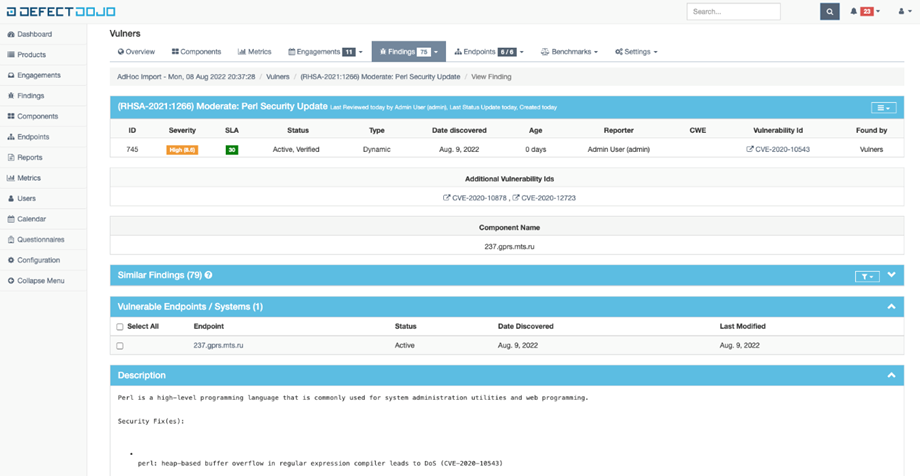Open the CVE-2020-10878 link
This screenshot has height=476, width=920.
point(475,198)
